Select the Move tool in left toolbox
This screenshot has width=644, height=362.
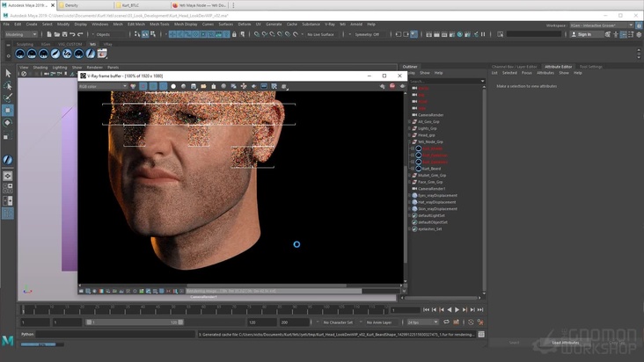(8, 111)
